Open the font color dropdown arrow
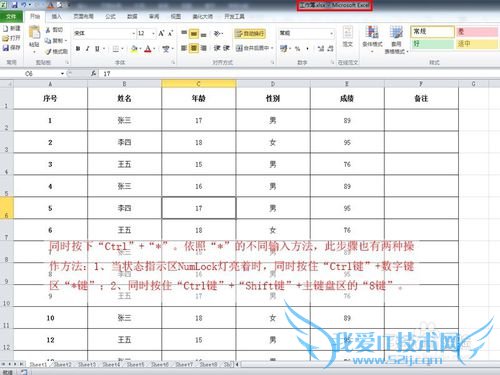500x375 pixels. tap(154, 49)
